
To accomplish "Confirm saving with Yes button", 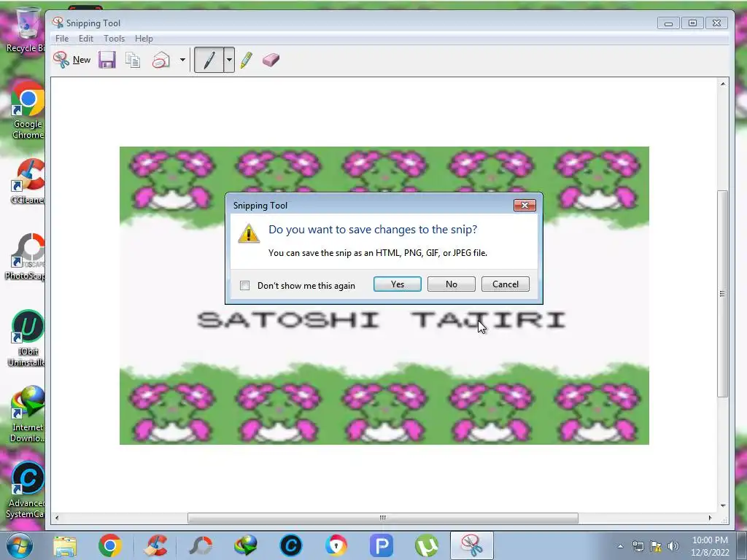I will 398,284.
